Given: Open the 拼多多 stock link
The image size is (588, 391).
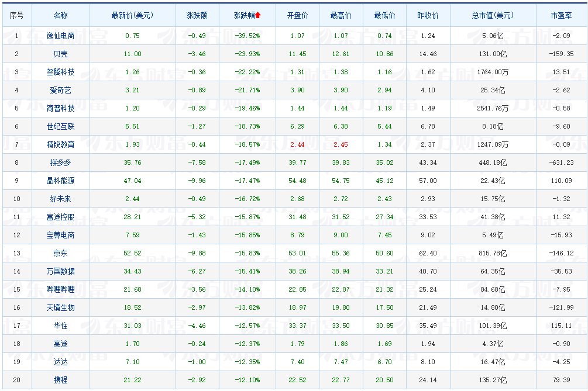Looking at the screenshot, I should 61,162.
